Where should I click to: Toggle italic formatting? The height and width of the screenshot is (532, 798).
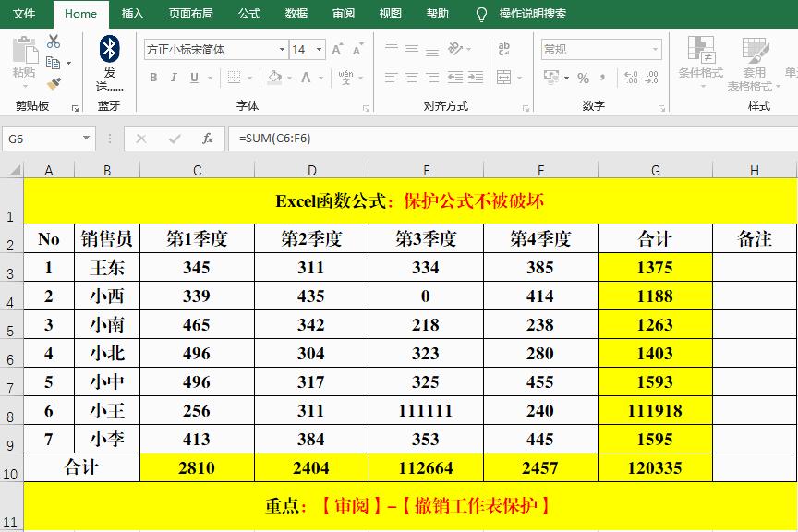click(174, 77)
